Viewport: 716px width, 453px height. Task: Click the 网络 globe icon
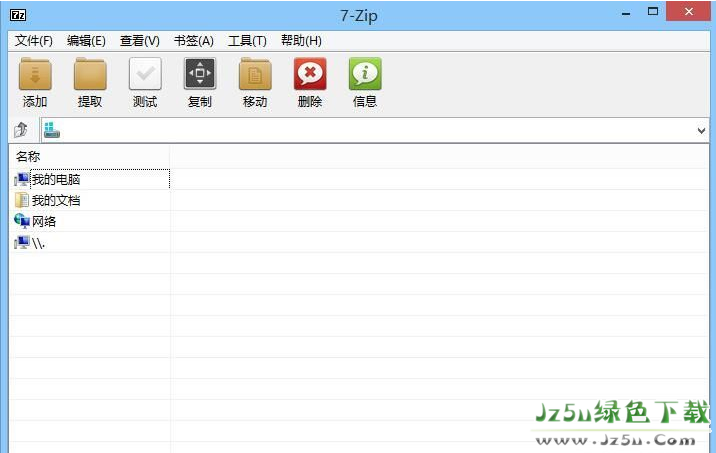click(x=22, y=221)
